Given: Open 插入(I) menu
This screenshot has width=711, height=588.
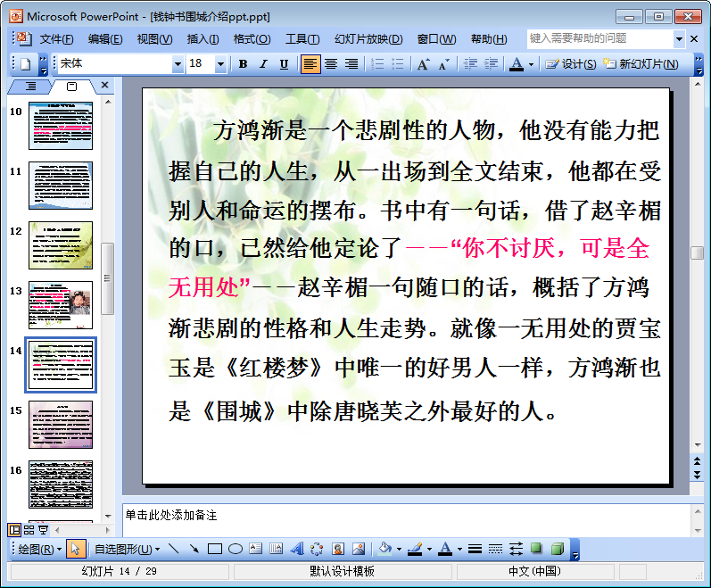Looking at the screenshot, I should (x=203, y=39).
